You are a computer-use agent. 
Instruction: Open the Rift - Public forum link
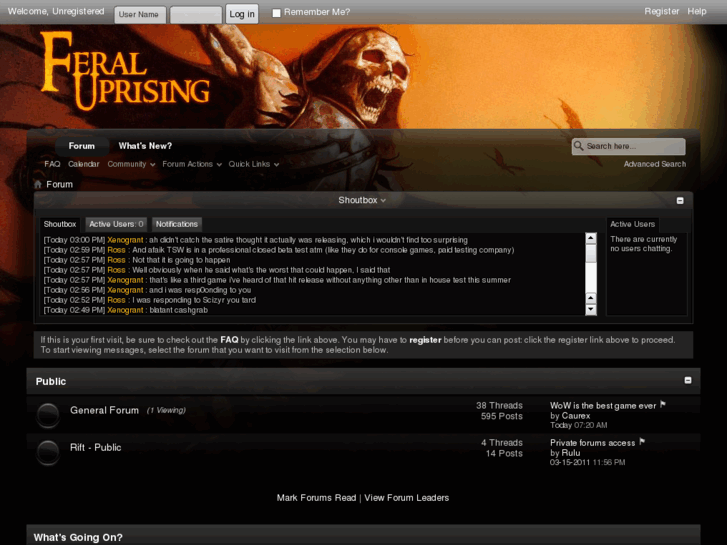(96, 448)
